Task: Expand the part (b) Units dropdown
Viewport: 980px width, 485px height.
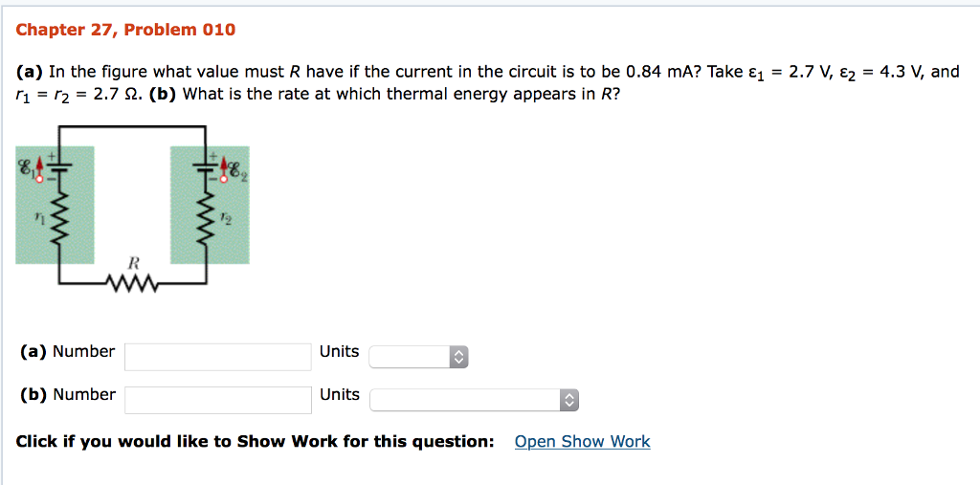Action: coord(474,400)
